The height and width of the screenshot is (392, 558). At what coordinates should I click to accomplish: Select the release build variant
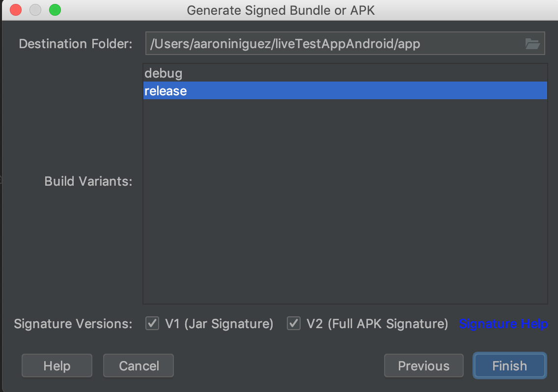[x=166, y=91]
